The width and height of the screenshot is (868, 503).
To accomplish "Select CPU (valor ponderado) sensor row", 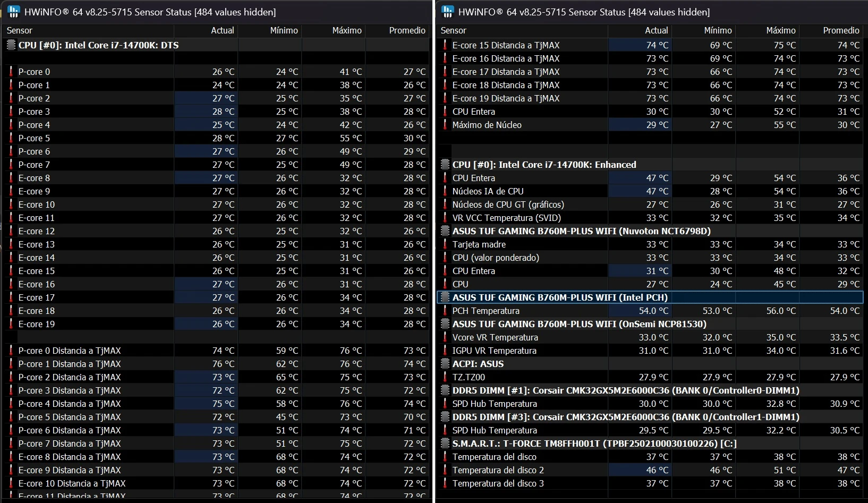I will 651,258.
